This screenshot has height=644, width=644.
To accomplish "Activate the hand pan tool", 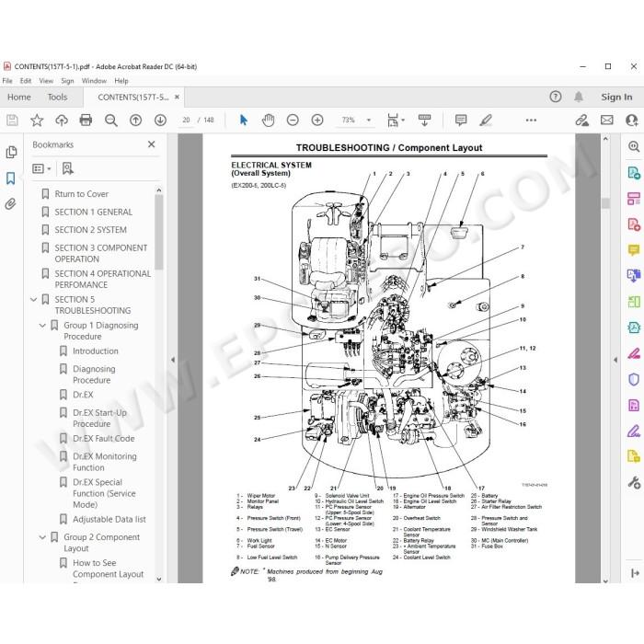I will click(x=269, y=120).
